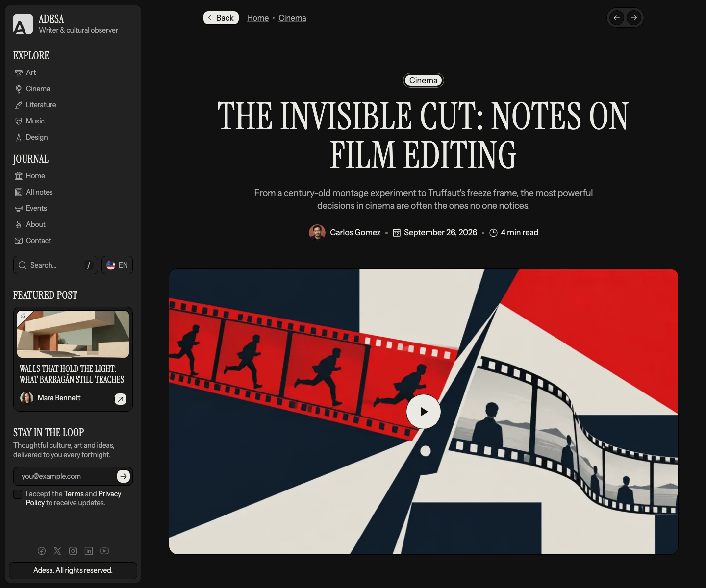
Task: Open the Instagram social icon
Action: click(x=73, y=551)
